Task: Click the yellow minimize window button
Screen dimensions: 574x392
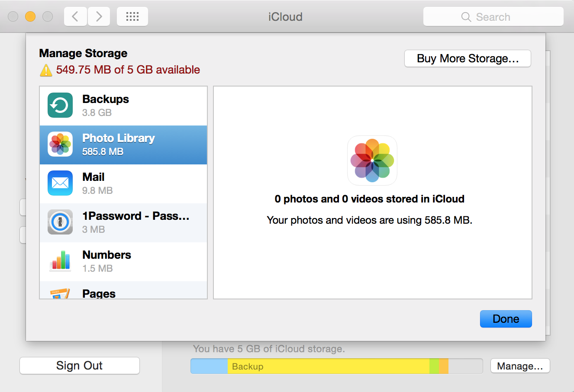Action: pyautogui.click(x=30, y=16)
